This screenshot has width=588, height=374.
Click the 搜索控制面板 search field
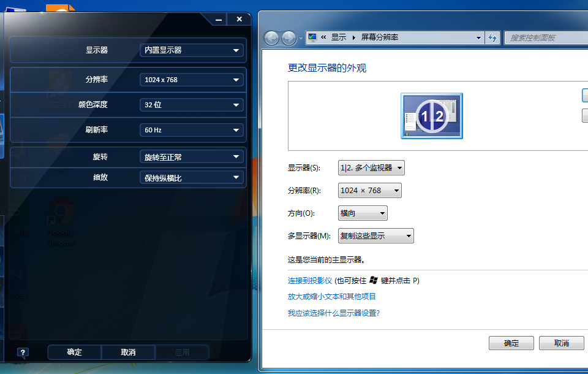click(545, 37)
